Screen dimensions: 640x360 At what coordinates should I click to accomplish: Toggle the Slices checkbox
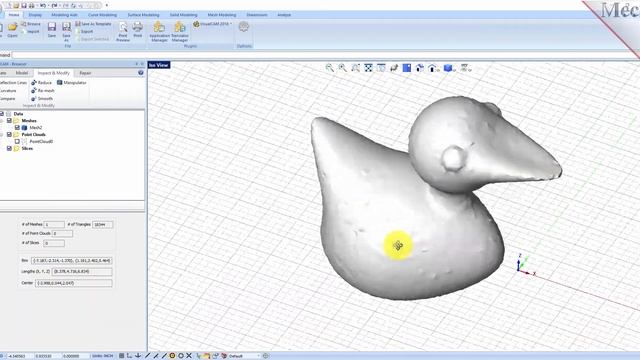(x=9, y=149)
